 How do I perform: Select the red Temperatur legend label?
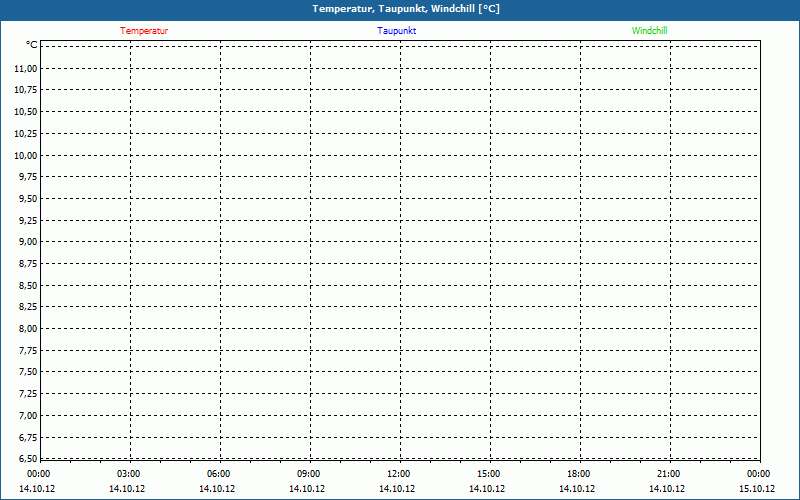tap(144, 31)
